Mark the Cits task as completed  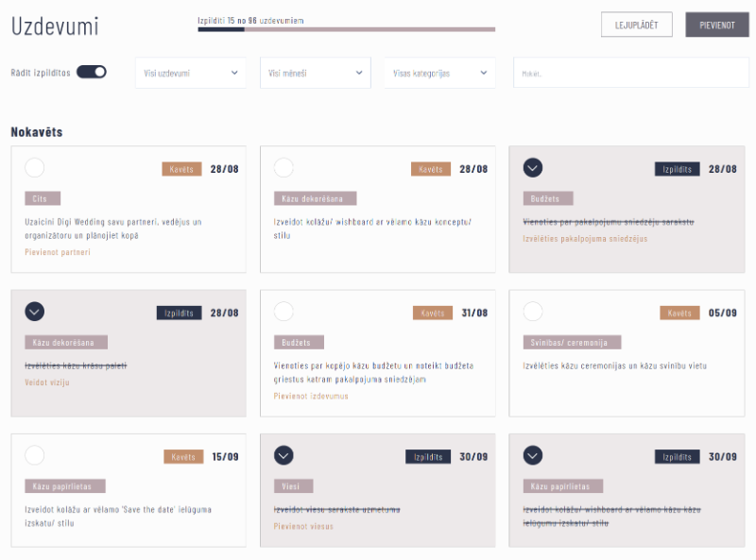(x=35, y=168)
